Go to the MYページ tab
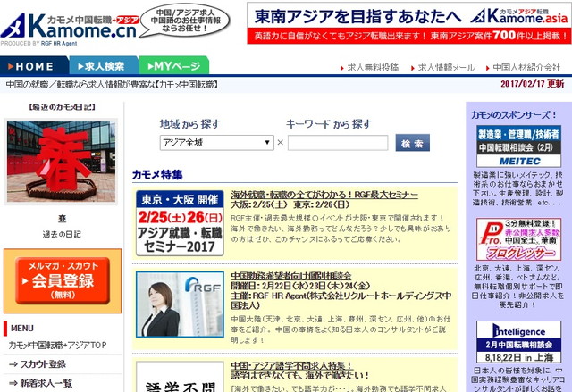572x392 pixels. [x=173, y=66]
